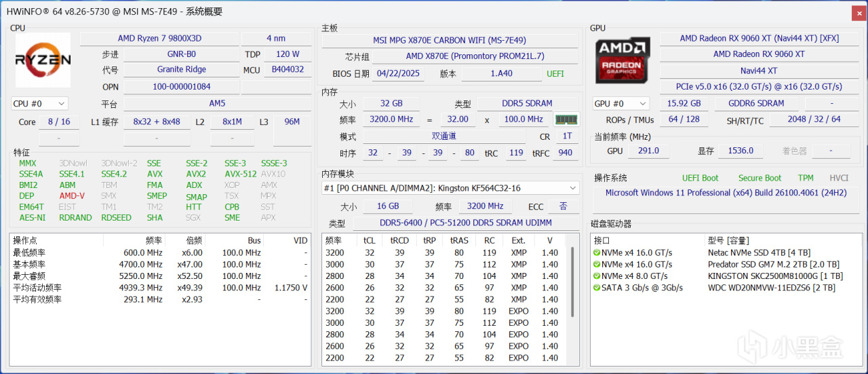Click the BIOS version 1.A40

pyautogui.click(x=500, y=73)
